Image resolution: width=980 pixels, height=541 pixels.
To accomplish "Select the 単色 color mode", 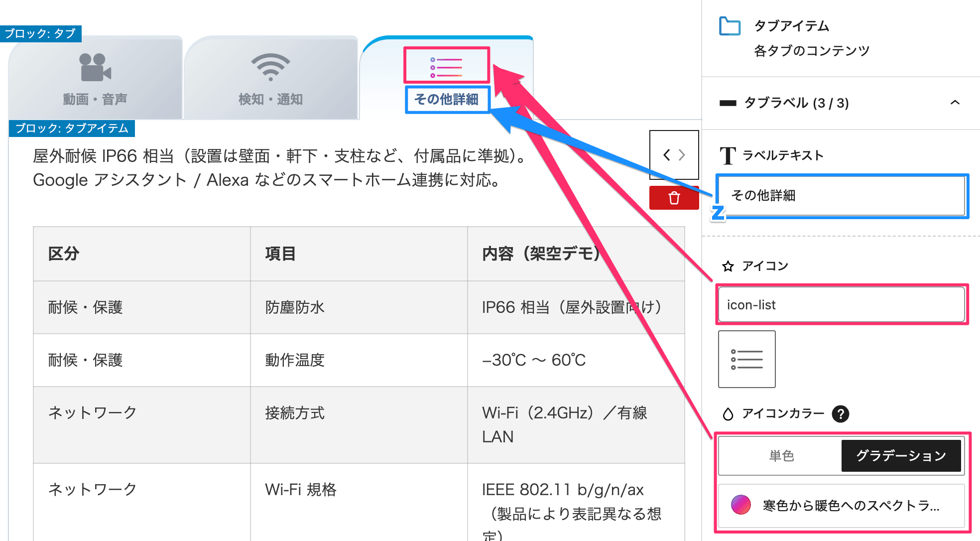I will [x=781, y=455].
